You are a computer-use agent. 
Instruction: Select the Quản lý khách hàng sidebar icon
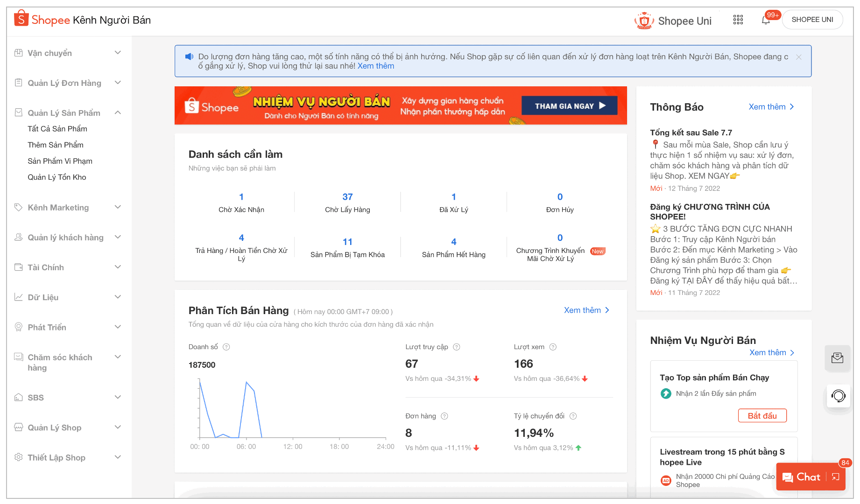18,237
